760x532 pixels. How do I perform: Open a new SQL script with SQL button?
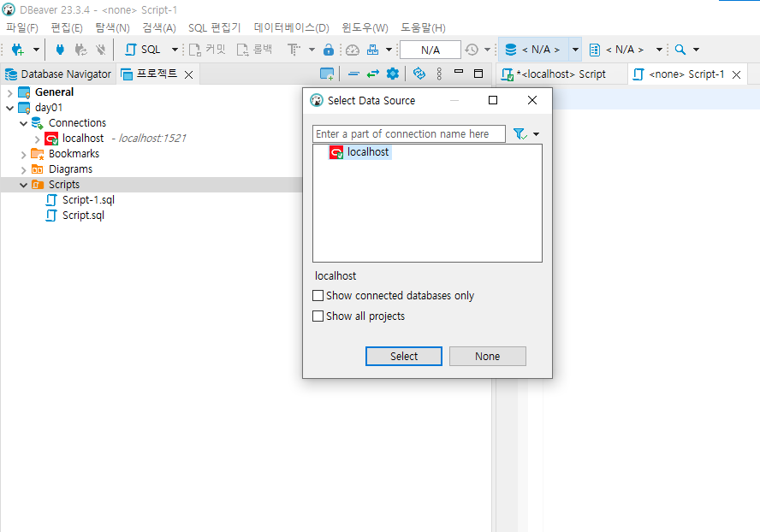coord(143,50)
